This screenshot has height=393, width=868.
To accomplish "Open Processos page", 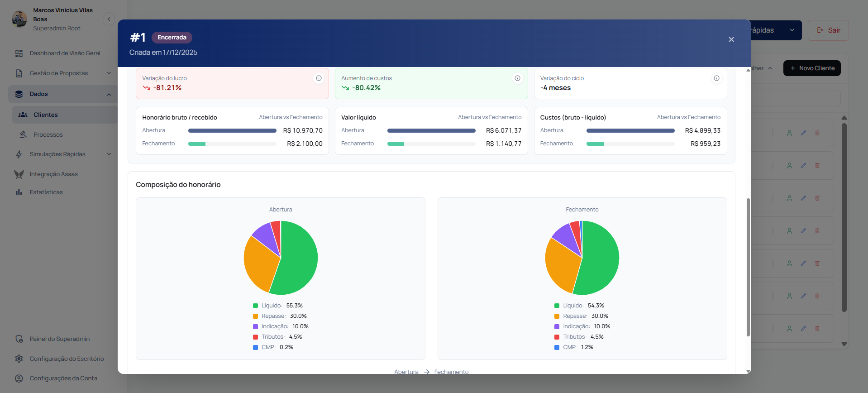I will coord(48,135).
